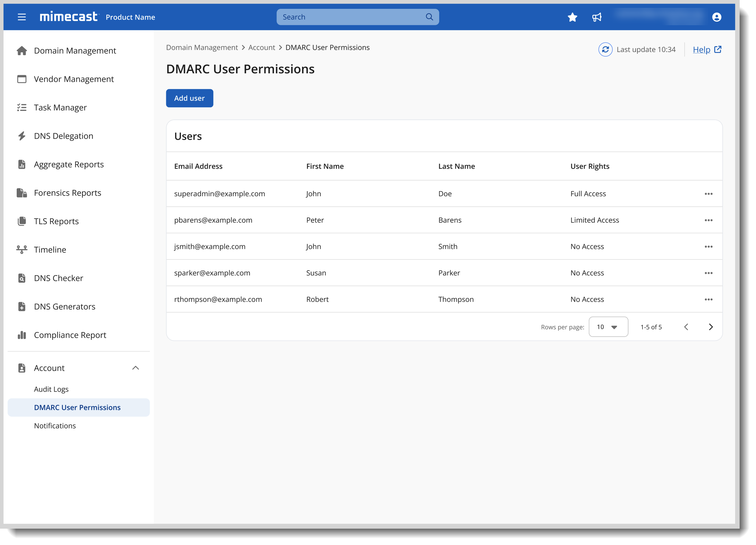This screenshot has height=545, width=756.
Task: Click the Task Manager checklist icon
Action: [x=22, y=107]
